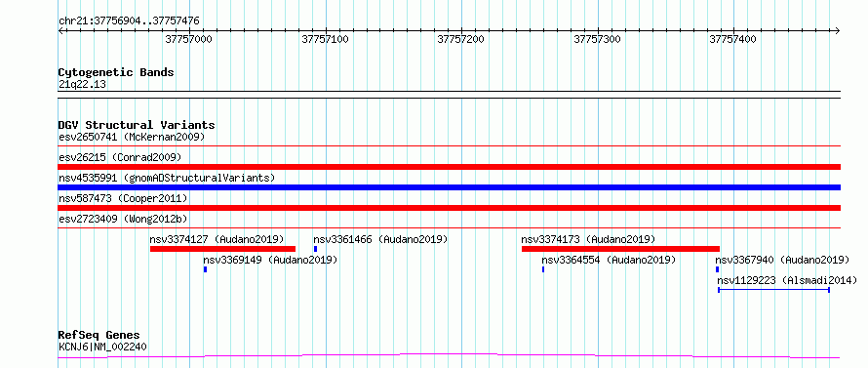Viewport: 868px width, 368px height.
Task: Click nsv3374173 (Audano2019) label
Action: click(588, 239)
